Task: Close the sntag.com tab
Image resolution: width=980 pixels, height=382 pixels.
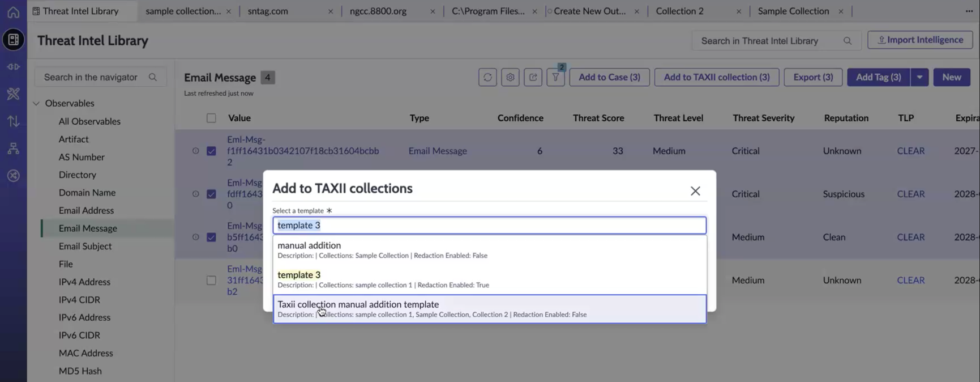Action: click(x=331, y=11)
